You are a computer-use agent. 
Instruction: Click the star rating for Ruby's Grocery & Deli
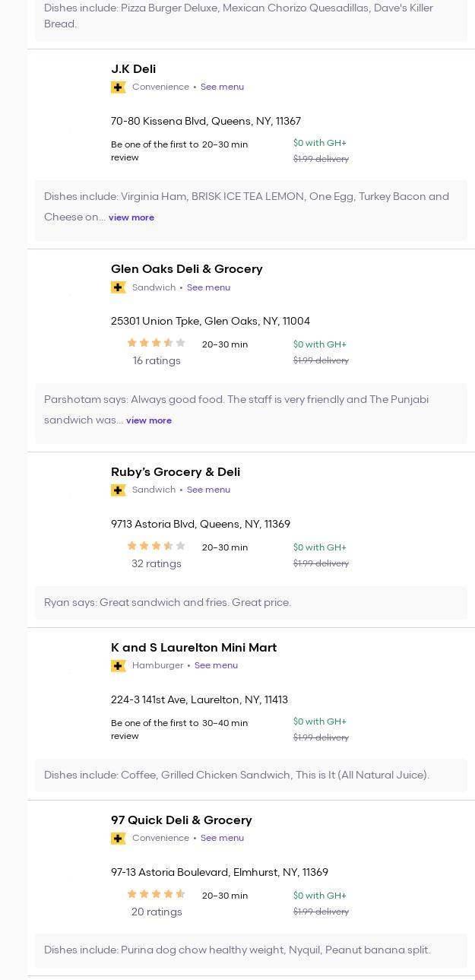pos(157,546)
